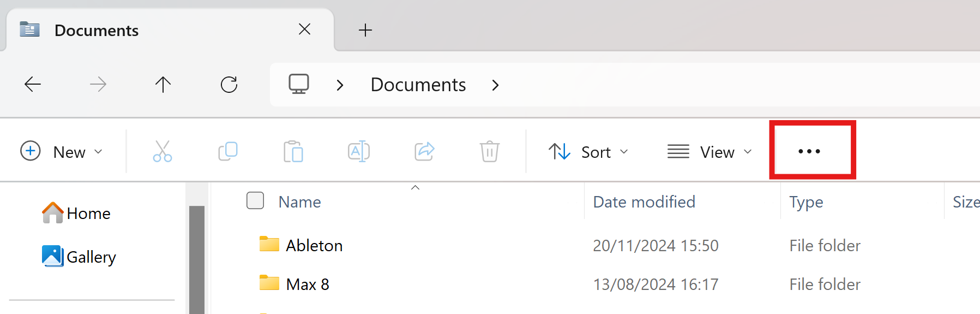The height and width of the screenshot is (314, 980).
Task: Click the Delete trash can icon
Action: 490,151
